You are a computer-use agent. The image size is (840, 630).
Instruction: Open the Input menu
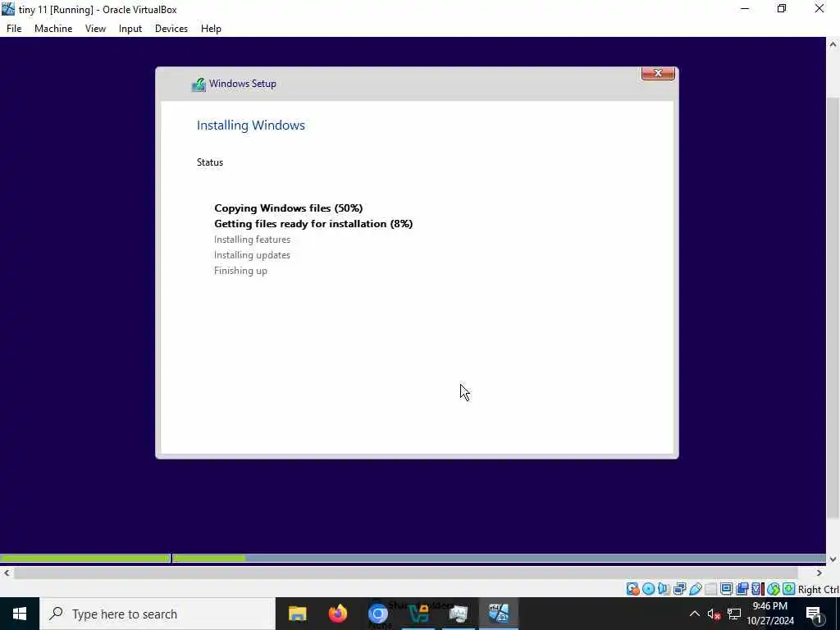(x=130, y=29)
